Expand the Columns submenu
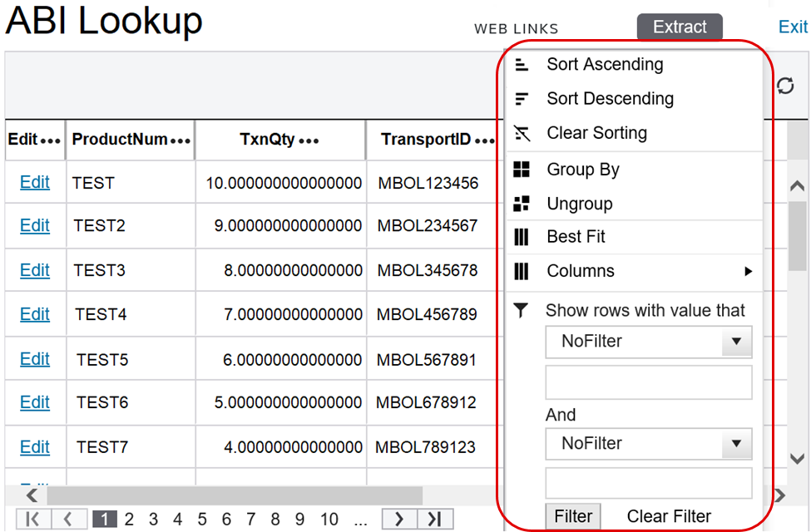Image resolution: width=811 pixels, height=532 pixels. click(x=748, y=271)
